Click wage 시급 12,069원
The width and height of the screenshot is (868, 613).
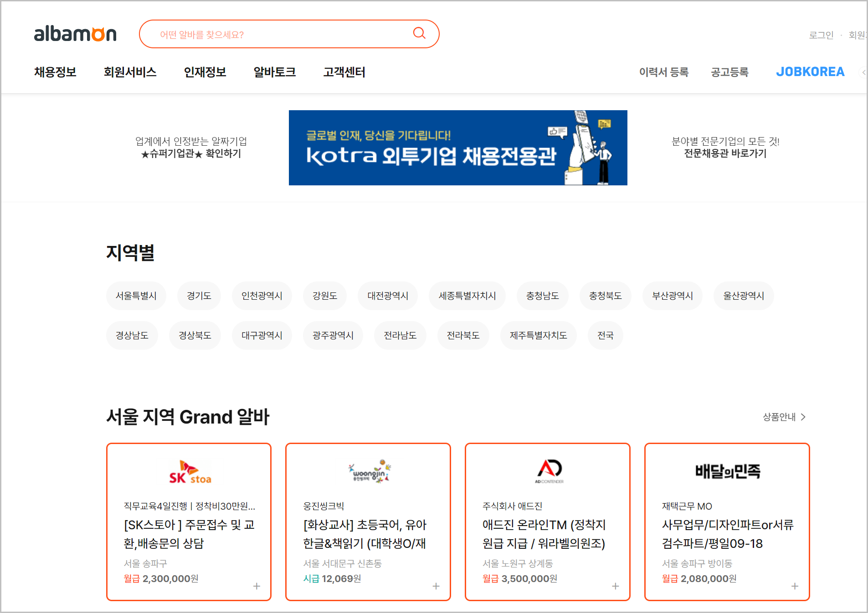[332, 578]
